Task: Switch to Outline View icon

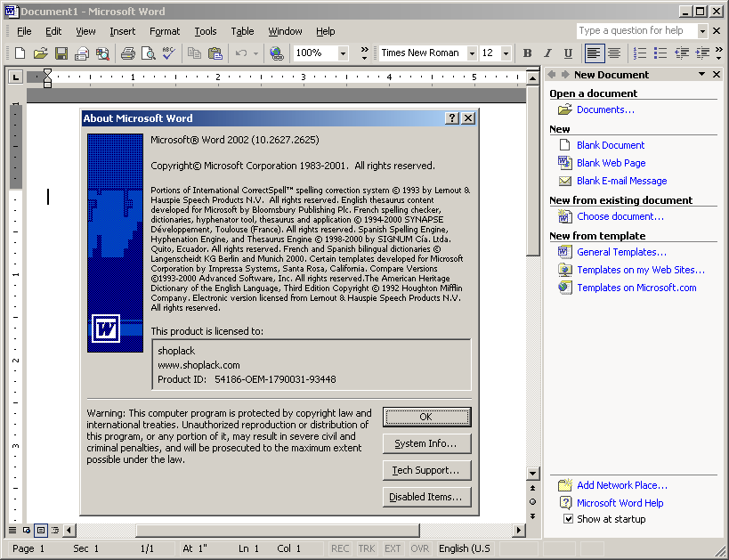Action: pyautogui.click(x=55, y=530)
